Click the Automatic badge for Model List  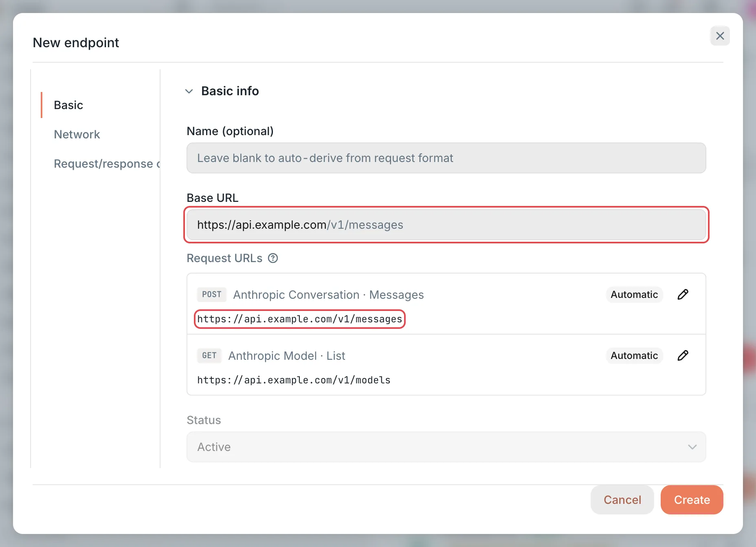(x=634, y=355)
